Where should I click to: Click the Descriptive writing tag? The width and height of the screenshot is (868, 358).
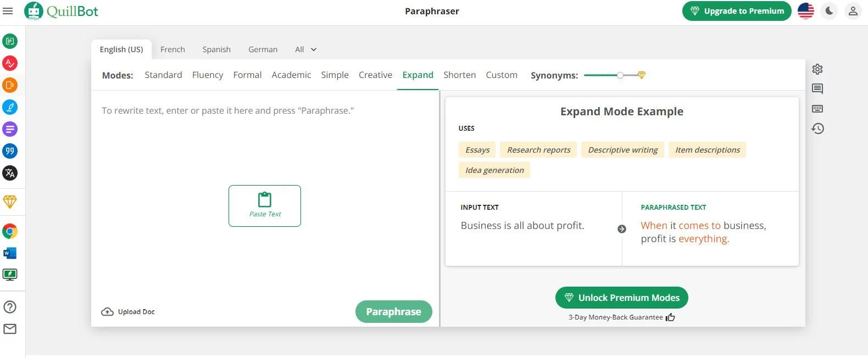point(623,150)
